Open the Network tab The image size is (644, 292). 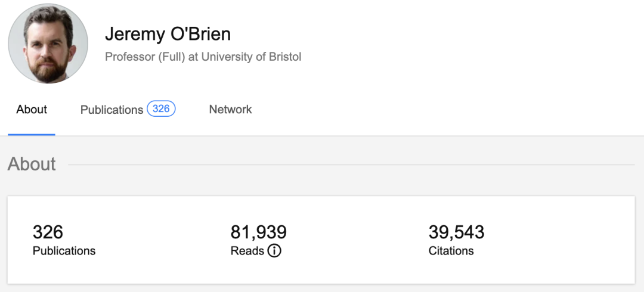230,110
